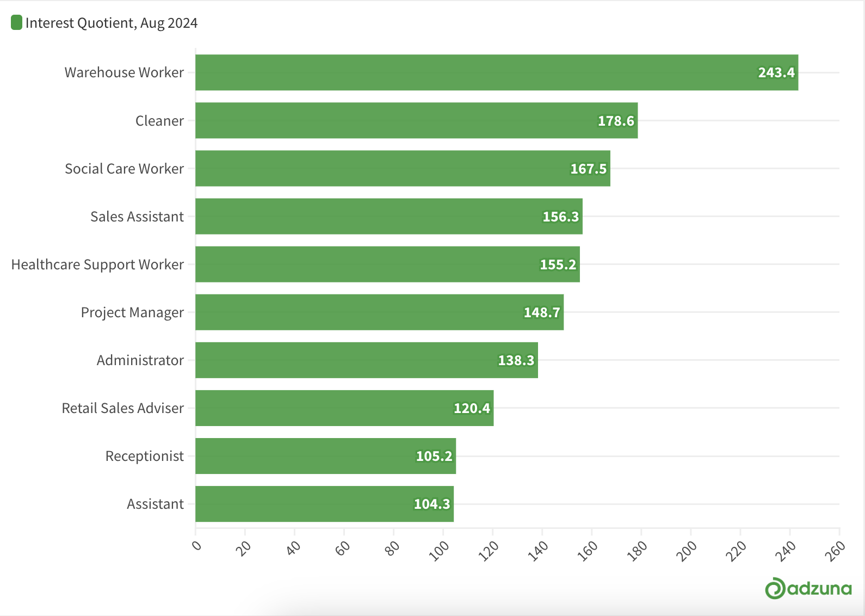Select the Sales Assistant bar

(389, 216)
